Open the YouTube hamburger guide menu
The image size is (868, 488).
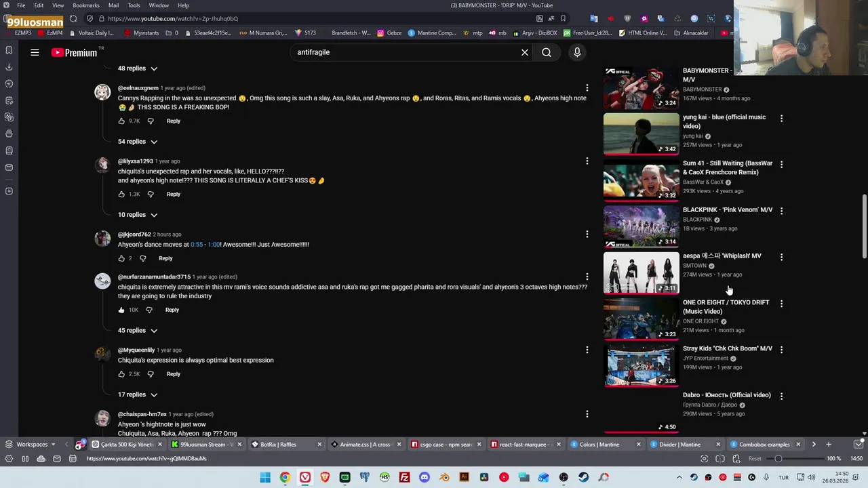pyautogui.click(x=35, y=52)
